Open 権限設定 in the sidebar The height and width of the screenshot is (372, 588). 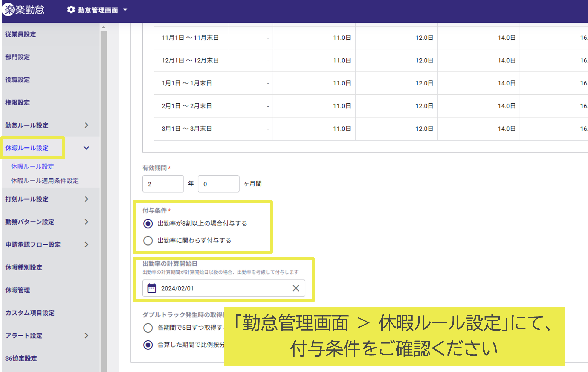point(18,102)
